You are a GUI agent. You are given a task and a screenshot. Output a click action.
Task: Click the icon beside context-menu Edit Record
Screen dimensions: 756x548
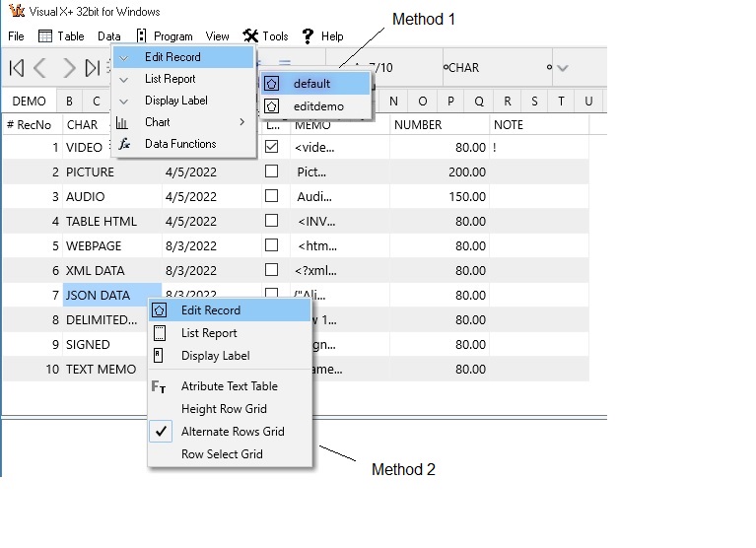tap(160, 310)
